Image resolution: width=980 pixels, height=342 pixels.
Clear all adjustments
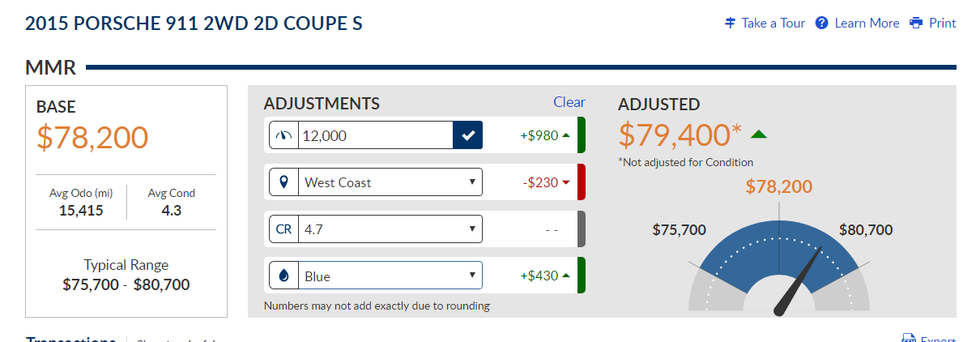[x=569, y=102]
